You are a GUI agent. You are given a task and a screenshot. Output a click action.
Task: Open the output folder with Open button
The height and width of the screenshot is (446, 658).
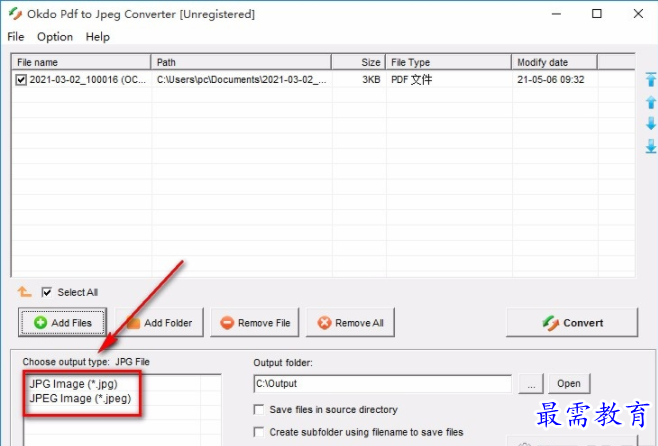[x=569, y=383]
